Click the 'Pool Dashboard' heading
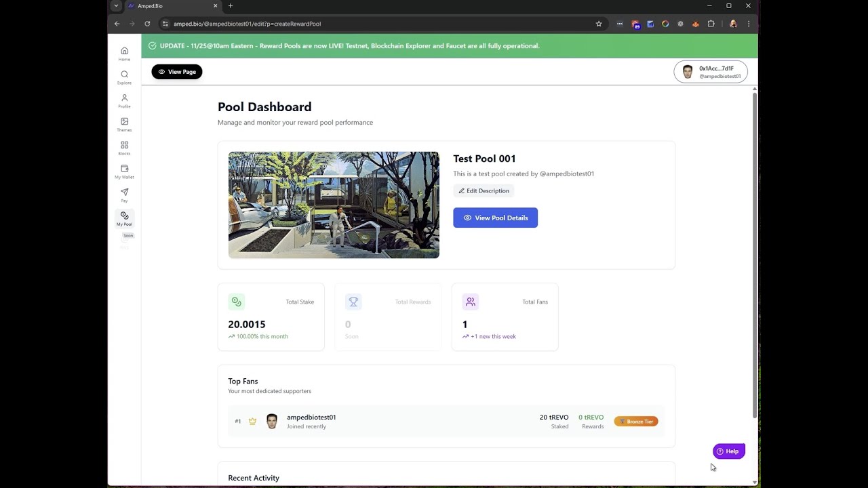Screen dimensions: 868x488 (x=264, y=107)
